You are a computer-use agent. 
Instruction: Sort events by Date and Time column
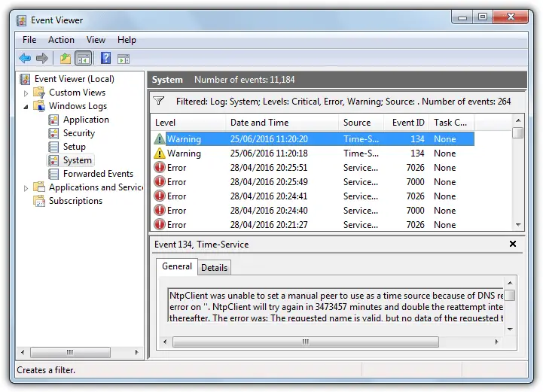pyautogui.click(x=259, y=123)
